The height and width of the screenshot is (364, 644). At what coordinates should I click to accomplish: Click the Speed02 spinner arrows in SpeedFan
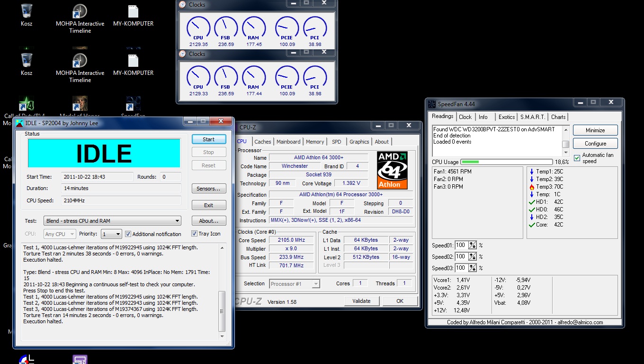coord(473,256)
